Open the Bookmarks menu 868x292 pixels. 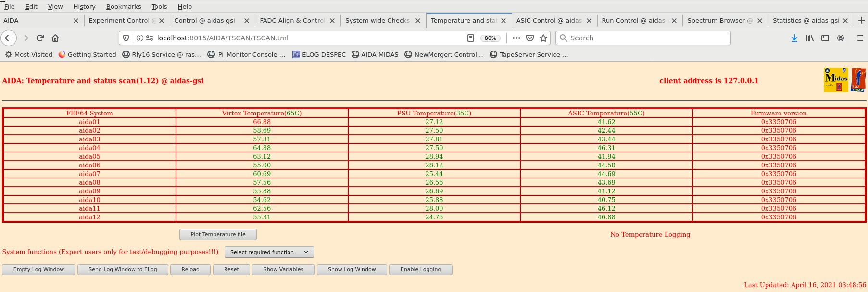tap(124, 6)
